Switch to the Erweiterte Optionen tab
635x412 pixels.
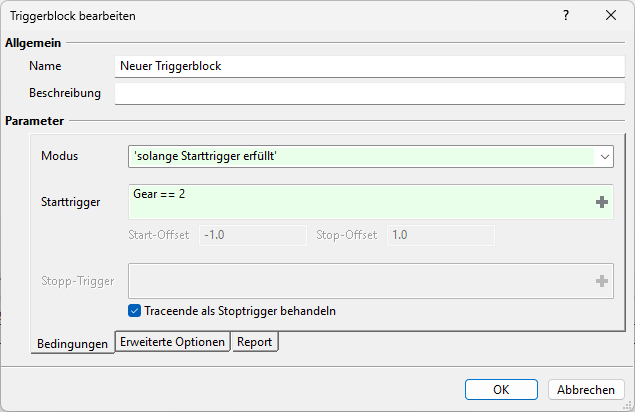(x=173, y=342)
